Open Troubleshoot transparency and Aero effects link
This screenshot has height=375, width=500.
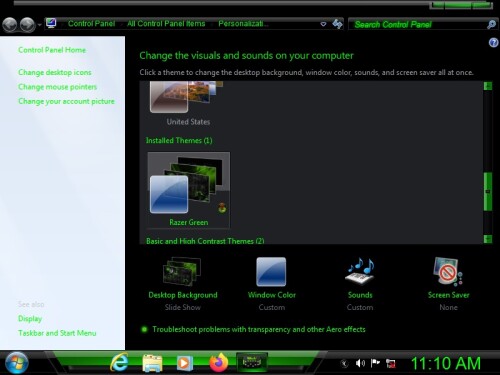click(259, 329)
